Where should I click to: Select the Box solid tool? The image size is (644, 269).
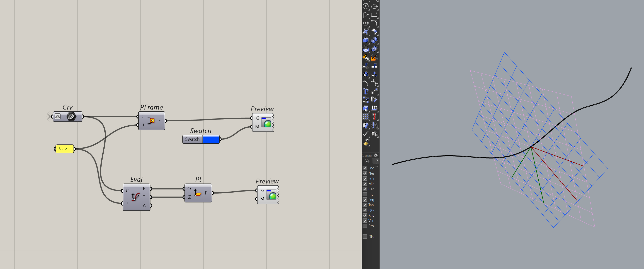366,40
